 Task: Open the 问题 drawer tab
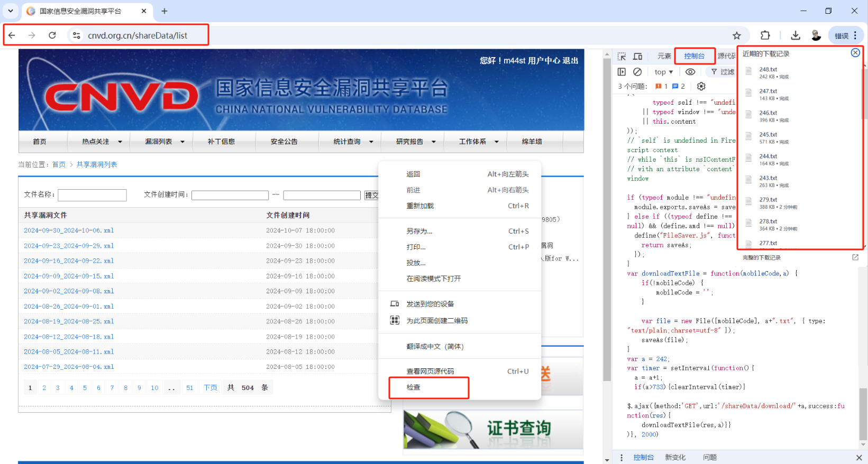(x=710, y=458)
